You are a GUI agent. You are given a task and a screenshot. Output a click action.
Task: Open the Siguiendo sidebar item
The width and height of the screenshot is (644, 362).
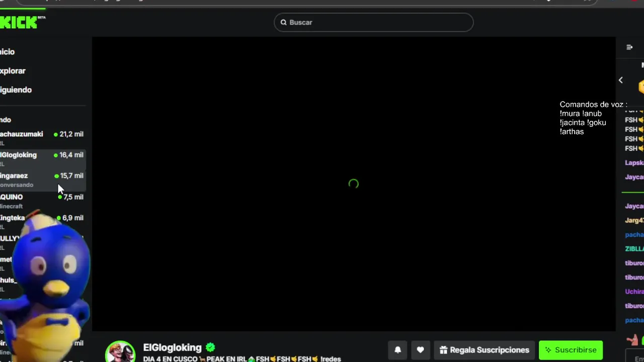tap(16, 90)
